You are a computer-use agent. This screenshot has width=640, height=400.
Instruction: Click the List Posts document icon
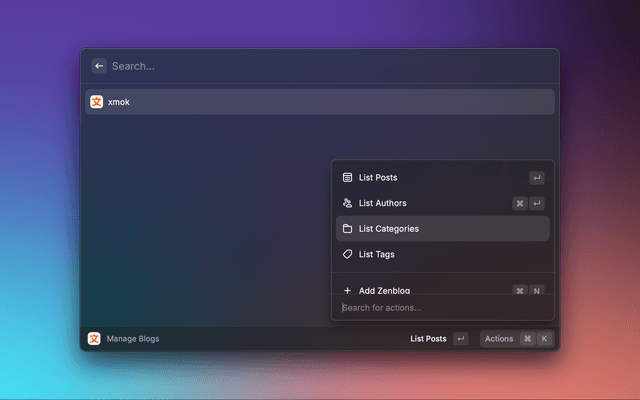347,178
